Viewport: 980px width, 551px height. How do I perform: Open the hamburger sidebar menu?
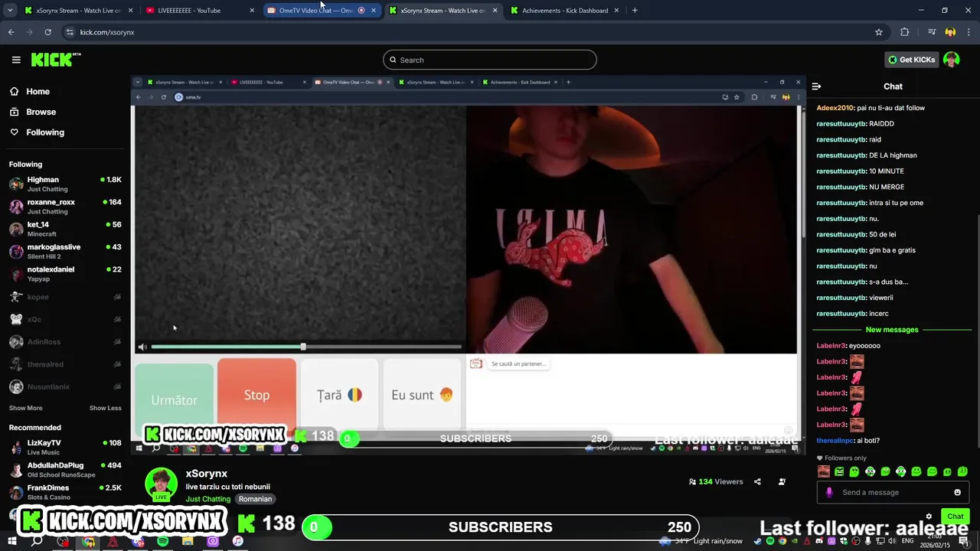click(x=16, y=60)
